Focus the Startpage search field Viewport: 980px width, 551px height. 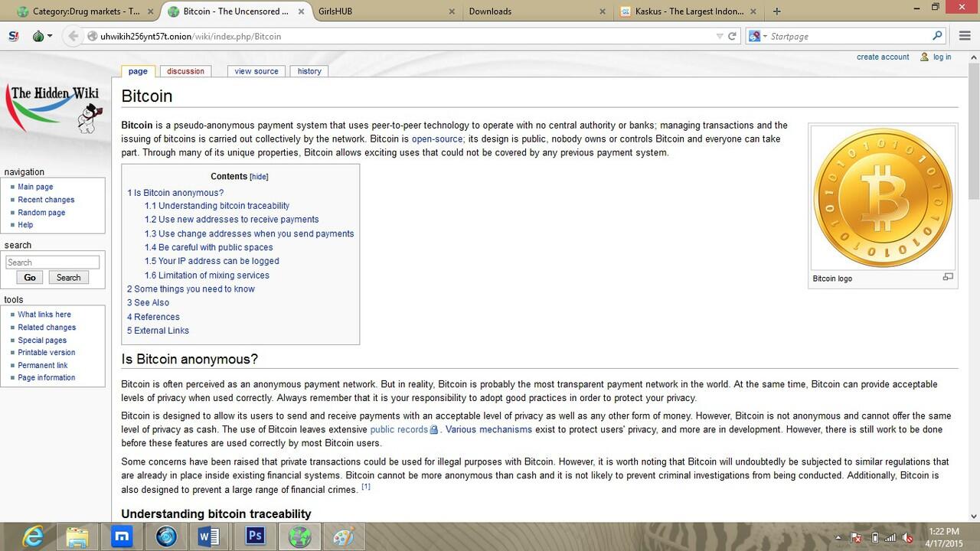pyautogui.click(x=850, y=36)
